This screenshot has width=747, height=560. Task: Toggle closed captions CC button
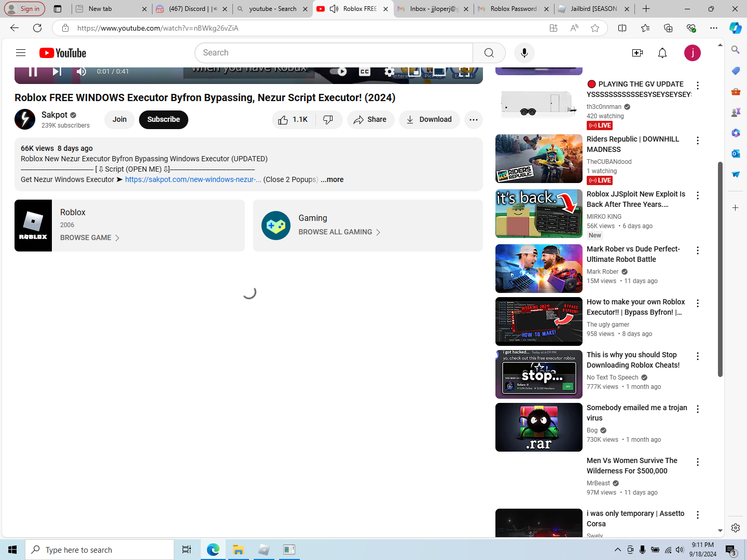(x=365, y=72)
